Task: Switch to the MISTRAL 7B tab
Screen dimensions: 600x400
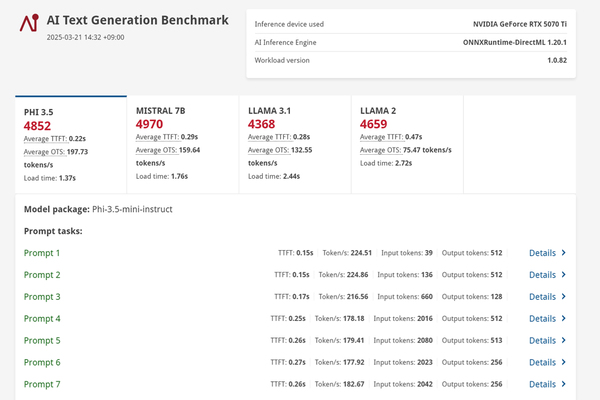Action: coord(183,144)
